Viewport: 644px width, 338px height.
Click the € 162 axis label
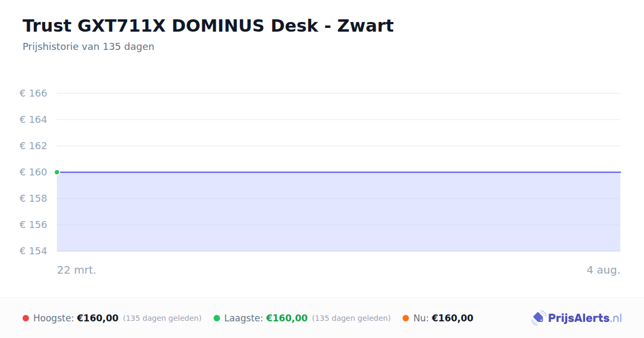click(33, 146)
